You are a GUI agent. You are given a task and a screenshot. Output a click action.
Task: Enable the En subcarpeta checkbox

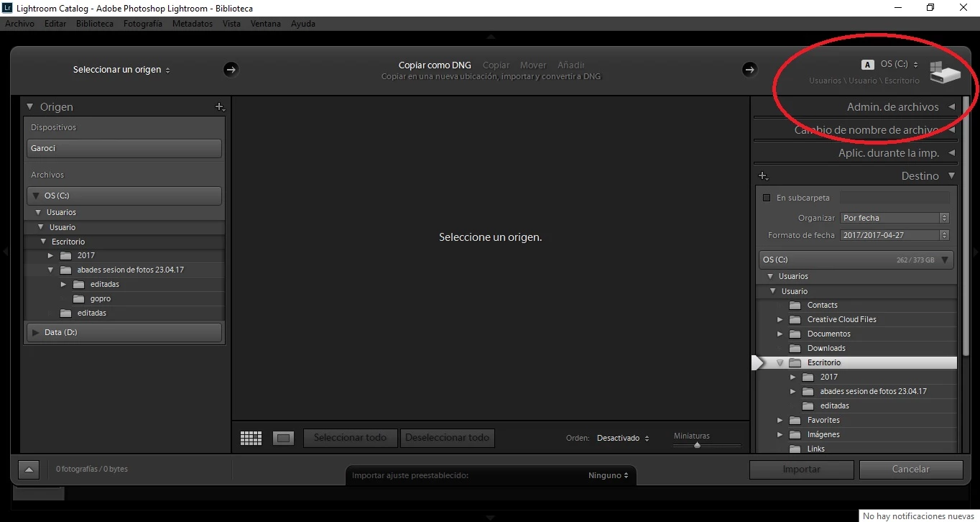point(766,198)
